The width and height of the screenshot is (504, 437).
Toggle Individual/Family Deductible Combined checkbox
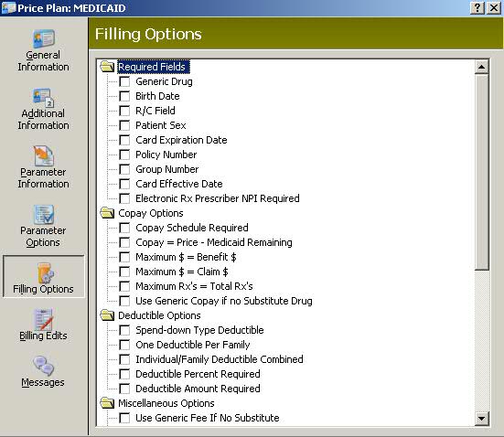coord(124,359)
